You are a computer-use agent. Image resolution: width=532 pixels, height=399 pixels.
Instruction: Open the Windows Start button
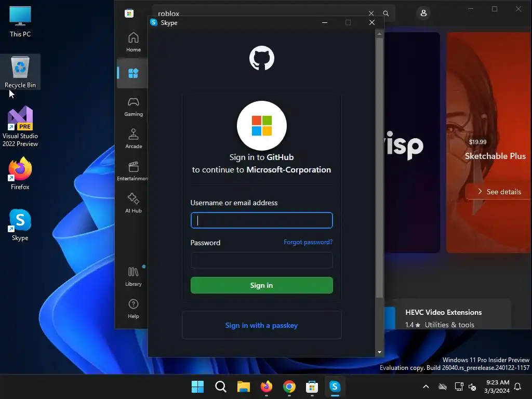point(197,387)
